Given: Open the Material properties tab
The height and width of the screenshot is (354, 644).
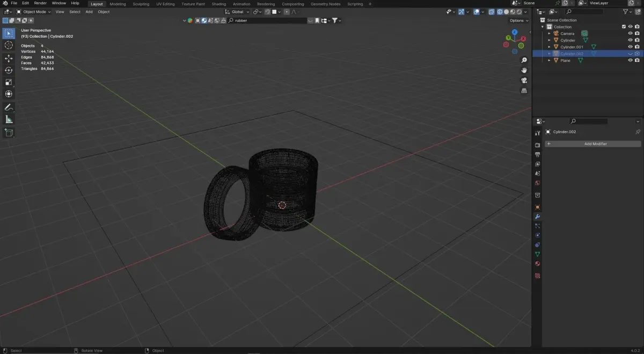Looking at the screenshot, I should (537, 264).
